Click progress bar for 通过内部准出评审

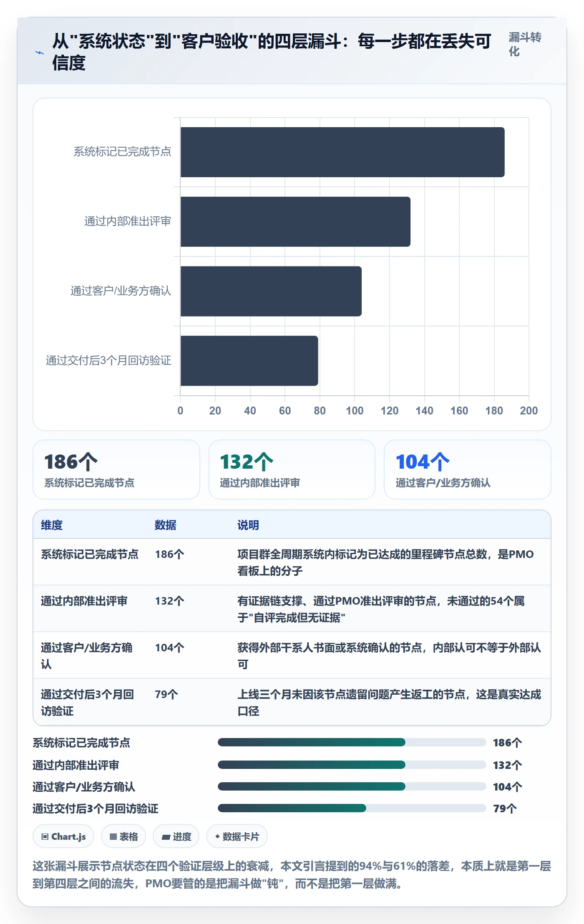tap(352, 765)
